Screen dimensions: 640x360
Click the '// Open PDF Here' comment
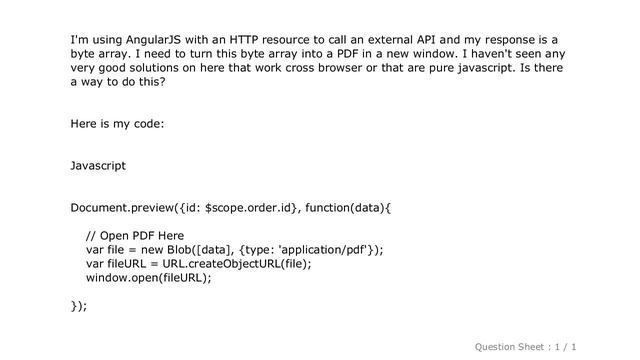pyautogui.click(x=135, y=236)
